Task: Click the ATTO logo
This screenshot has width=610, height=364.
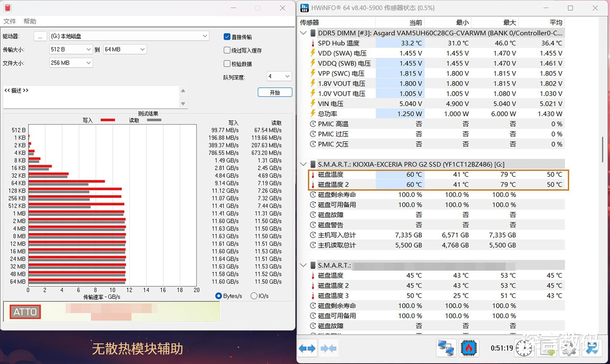Action: click(25, 312)
